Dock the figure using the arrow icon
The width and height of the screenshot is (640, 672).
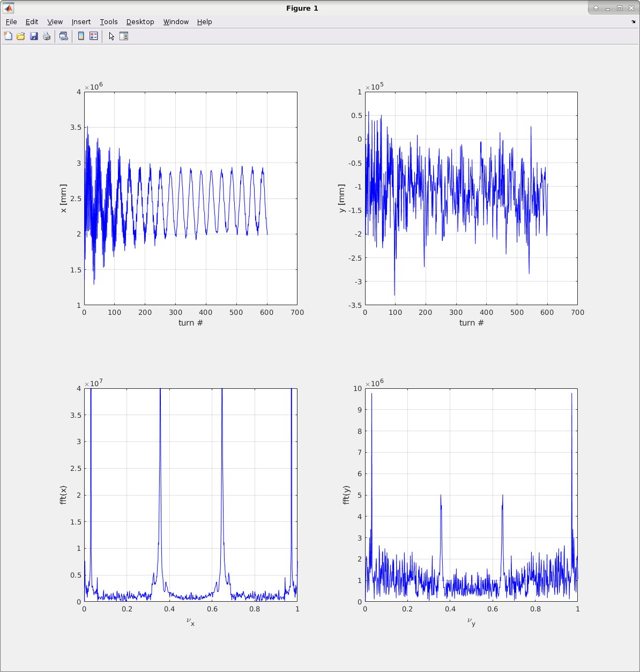[633, 22]
